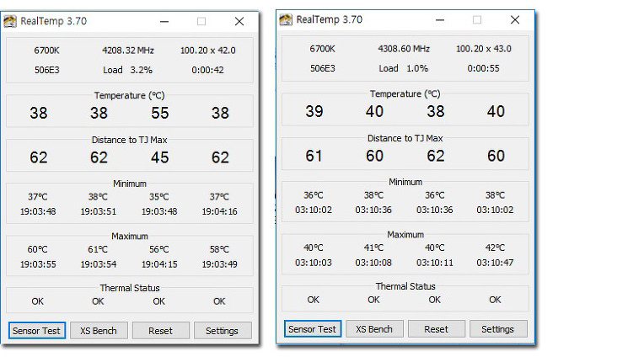The height and width of the screenshot is (362, 644).
Task: Launch XS Bench in the 42.0 multiplier window
Action: coord(99,331)
